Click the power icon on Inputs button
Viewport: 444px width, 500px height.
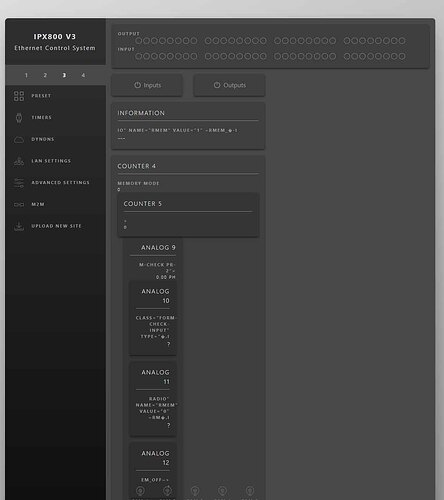pos(137,85)
